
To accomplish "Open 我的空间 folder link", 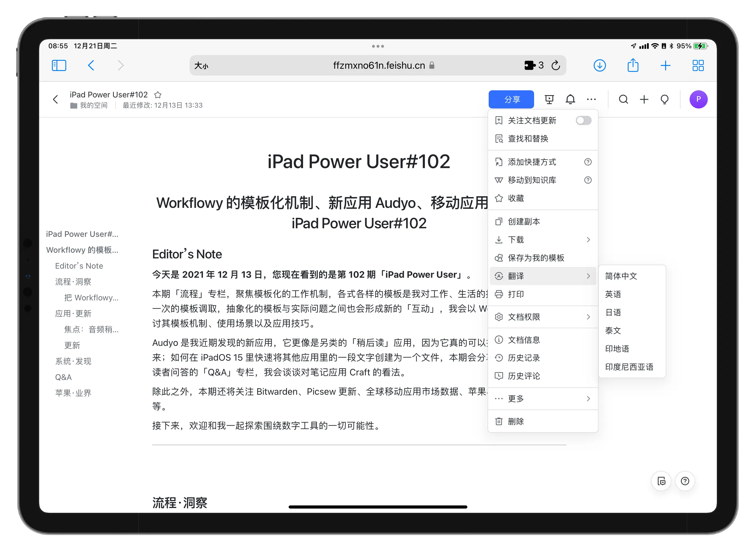I will coord(89,105).
